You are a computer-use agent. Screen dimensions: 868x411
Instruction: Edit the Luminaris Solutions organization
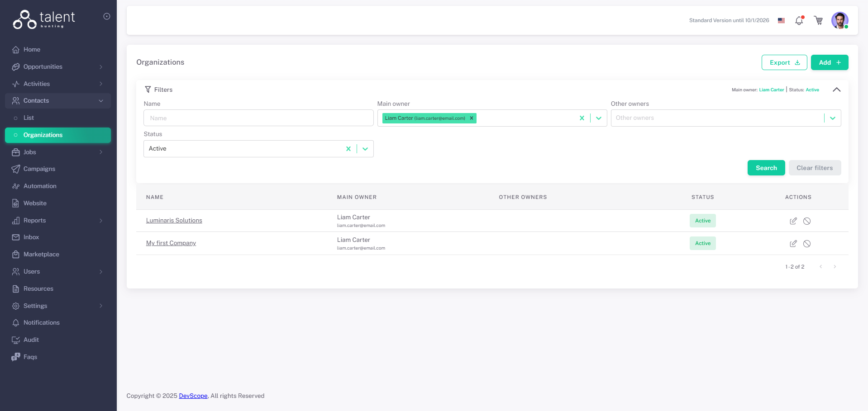coord(793,221)
